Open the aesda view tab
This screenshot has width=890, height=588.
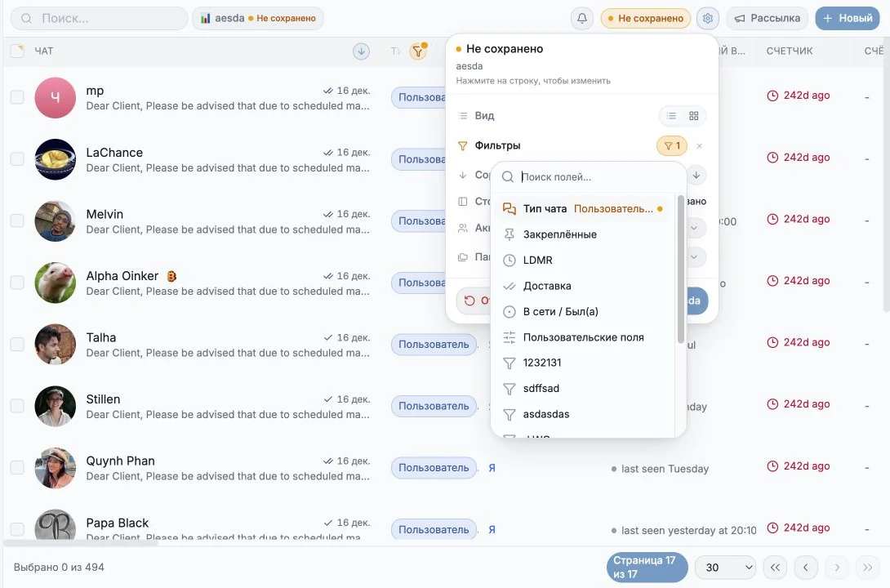tap(258, 18)
